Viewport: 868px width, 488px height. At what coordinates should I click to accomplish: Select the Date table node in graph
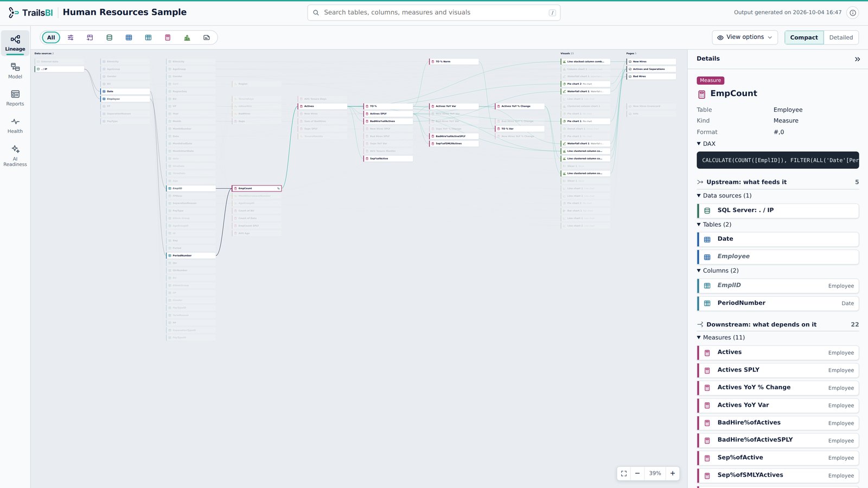(x=125, y=91)
